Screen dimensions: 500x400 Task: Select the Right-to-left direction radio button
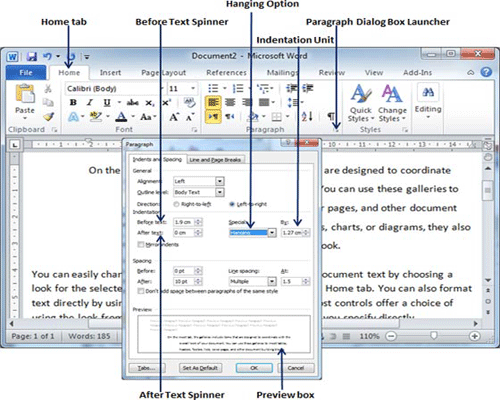(176, 204)
